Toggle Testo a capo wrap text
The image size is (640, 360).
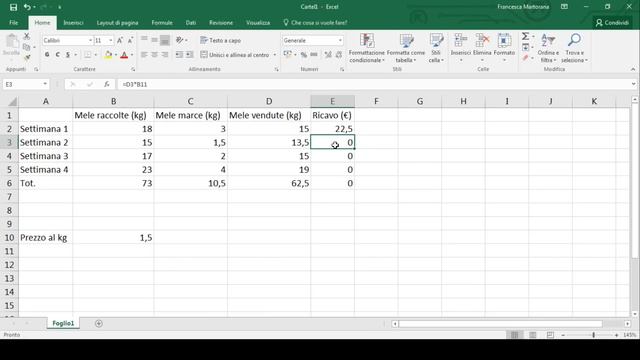click(x=220, y=40)
